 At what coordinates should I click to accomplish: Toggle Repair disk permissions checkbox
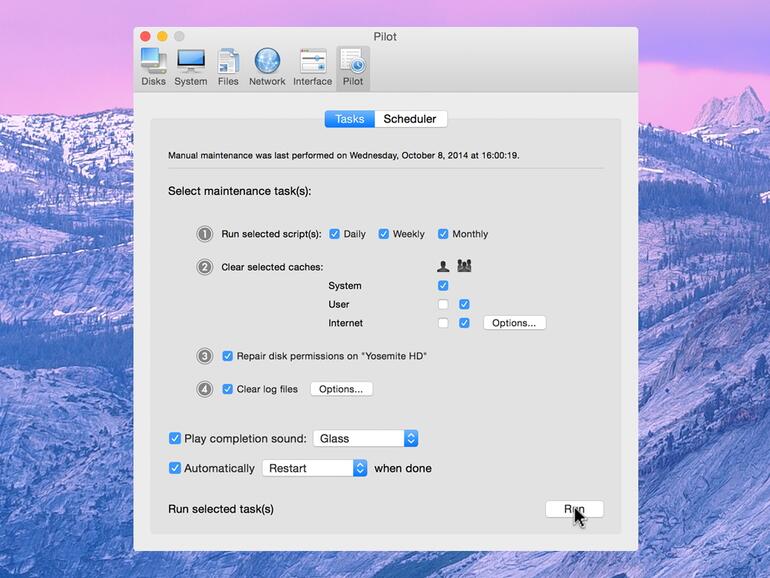click(227, 356)
